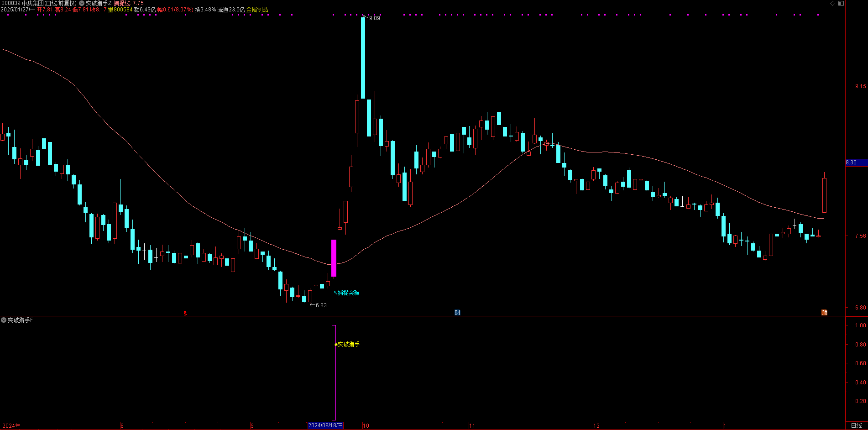Open the 预 forecast marker icon
Image resolution: width=868 pixels, height=430 pixels.
(x=824, y=313)
